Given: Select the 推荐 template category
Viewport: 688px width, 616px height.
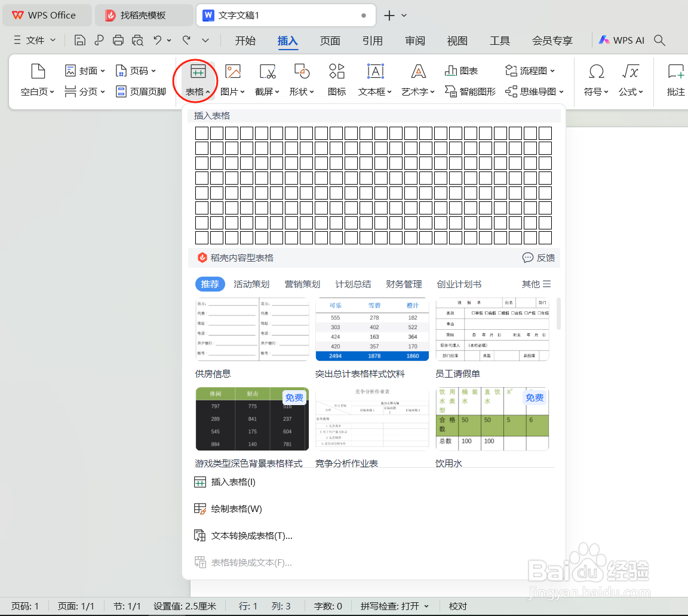Looking at the screenshot, I should (210, 284).
